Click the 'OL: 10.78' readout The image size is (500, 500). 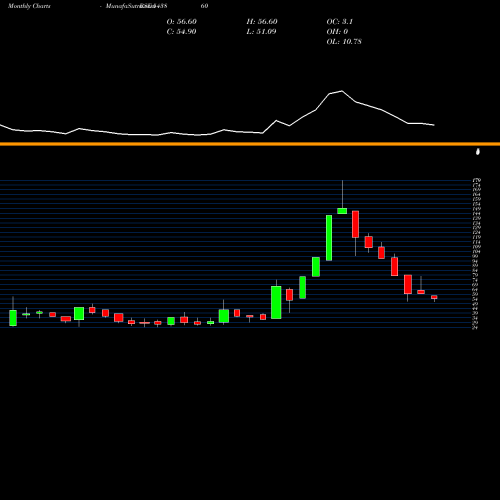[344, 41]
